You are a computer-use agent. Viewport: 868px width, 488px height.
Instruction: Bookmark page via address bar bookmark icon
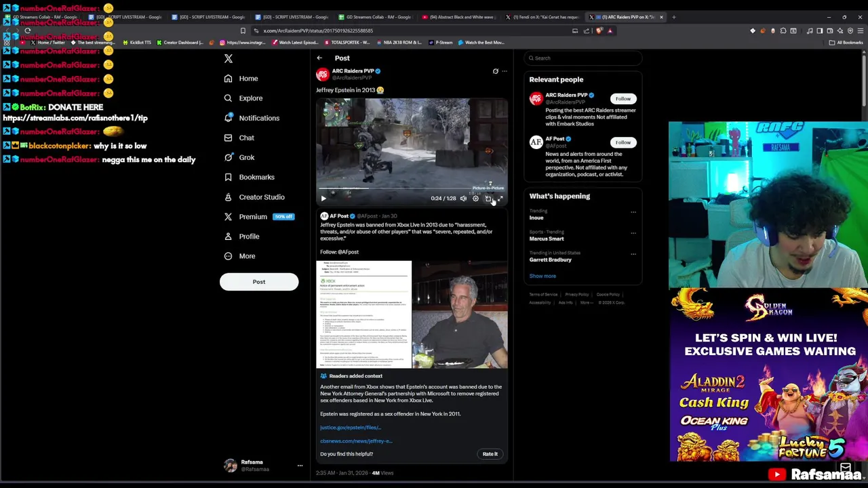pos(243,31)
